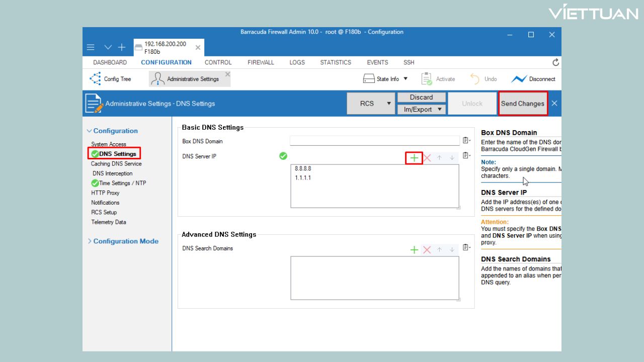Screen dimensions: 644x362
Task: Select the 8.8.8.8 DNS server entry
Action: (x=303, y=169)
